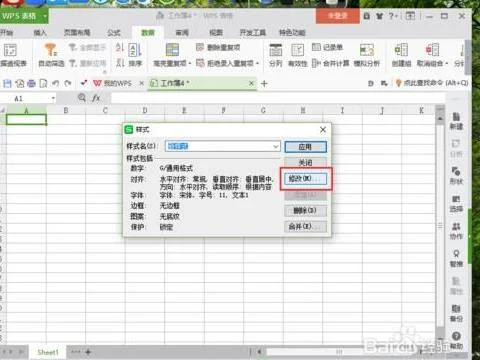
Task: Expand the 样式名 style name dropdown arrow
Action: [x=276, y=146]
